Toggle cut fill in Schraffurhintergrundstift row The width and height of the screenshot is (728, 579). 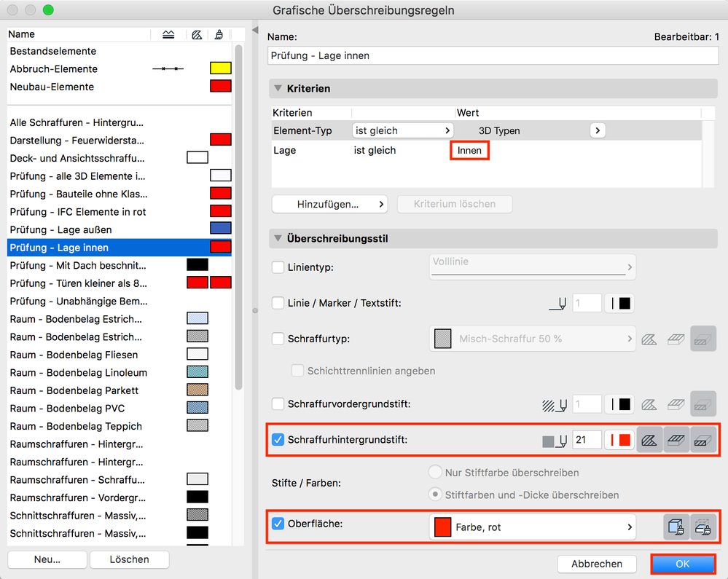click(x=703, y=440)
